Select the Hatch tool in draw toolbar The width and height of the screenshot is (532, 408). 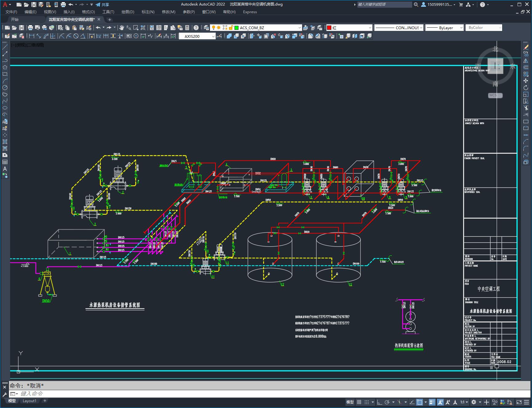pyautogui.click(x=5, y=142)
